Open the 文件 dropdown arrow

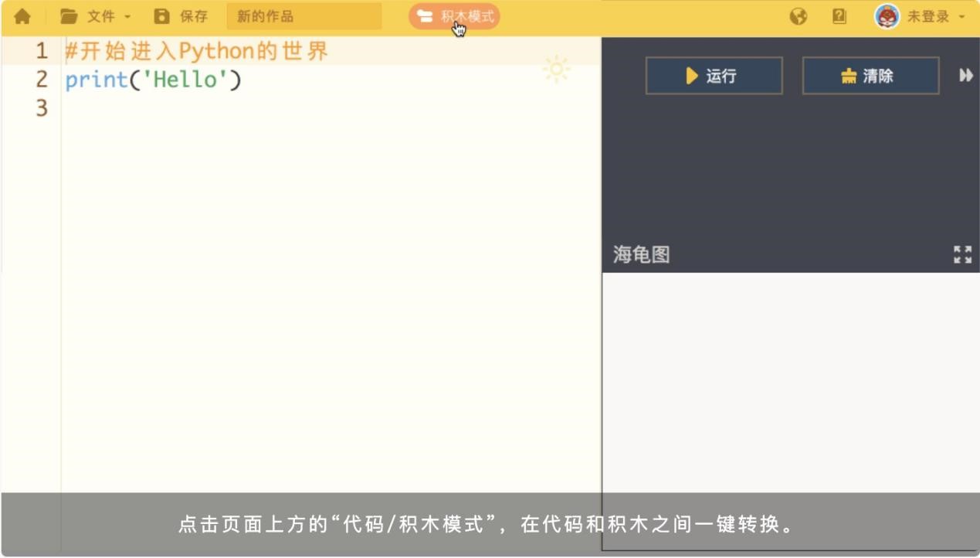(x=127, y=15)
